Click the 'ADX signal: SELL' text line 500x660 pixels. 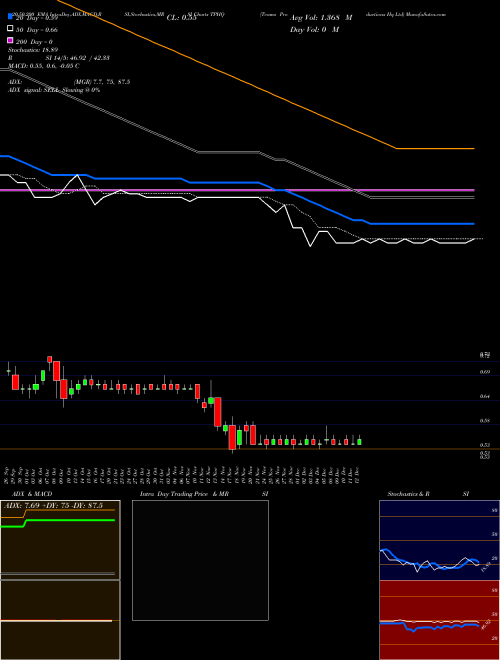point(54,90)
